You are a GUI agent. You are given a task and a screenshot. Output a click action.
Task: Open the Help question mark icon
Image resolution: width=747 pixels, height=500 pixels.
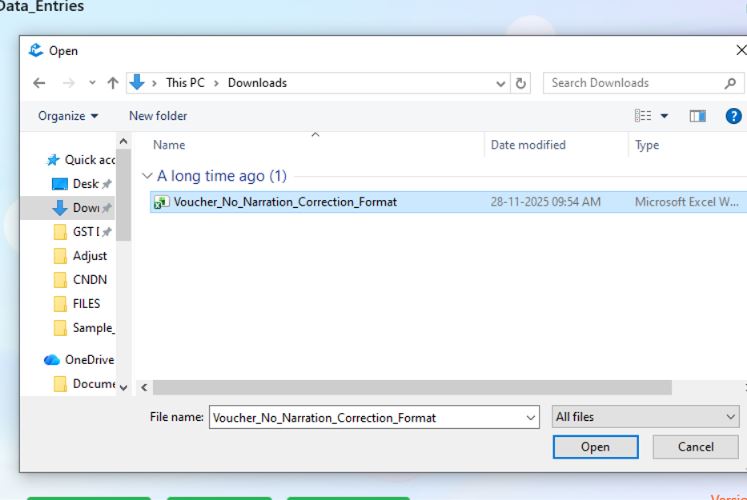point(733,116)
